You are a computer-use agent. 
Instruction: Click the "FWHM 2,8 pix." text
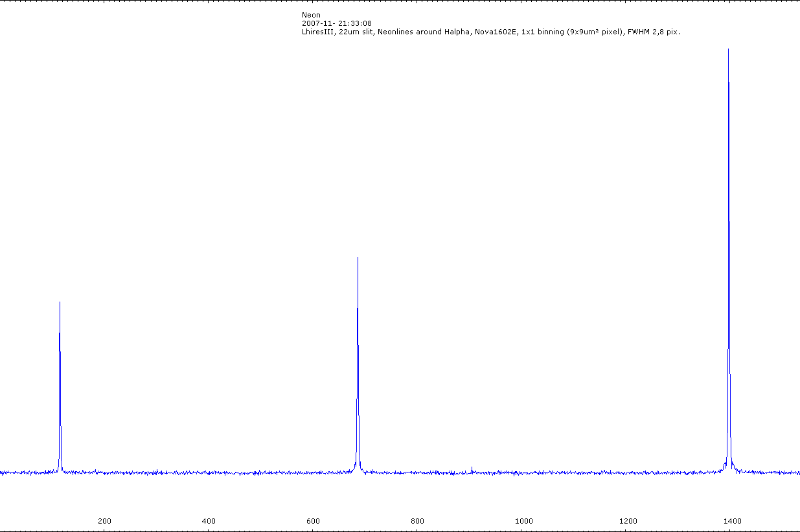click(x=654, y=32)
